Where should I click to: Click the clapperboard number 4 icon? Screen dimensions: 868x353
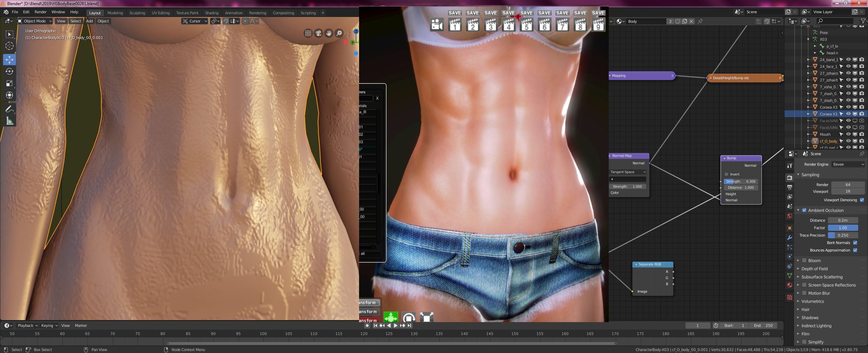pyautogui.click(x=509, y=24)
